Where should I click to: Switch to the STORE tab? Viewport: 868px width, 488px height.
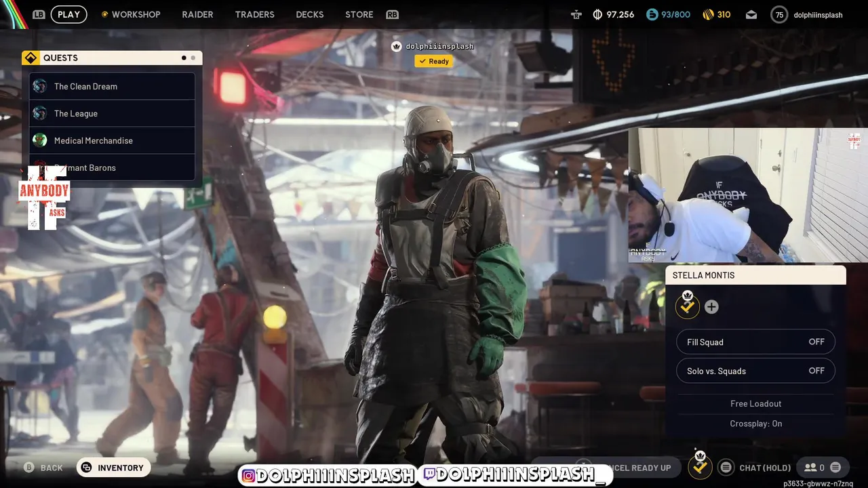click(x=359, y=14)
